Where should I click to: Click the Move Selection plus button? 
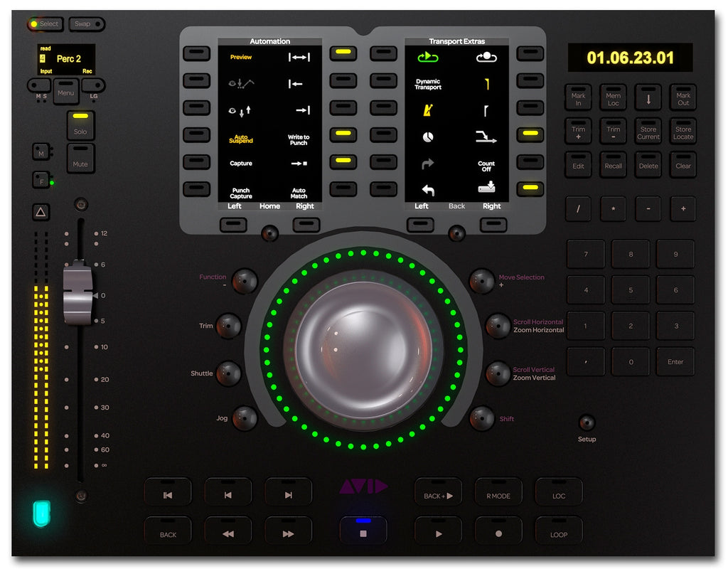(482, 281)
